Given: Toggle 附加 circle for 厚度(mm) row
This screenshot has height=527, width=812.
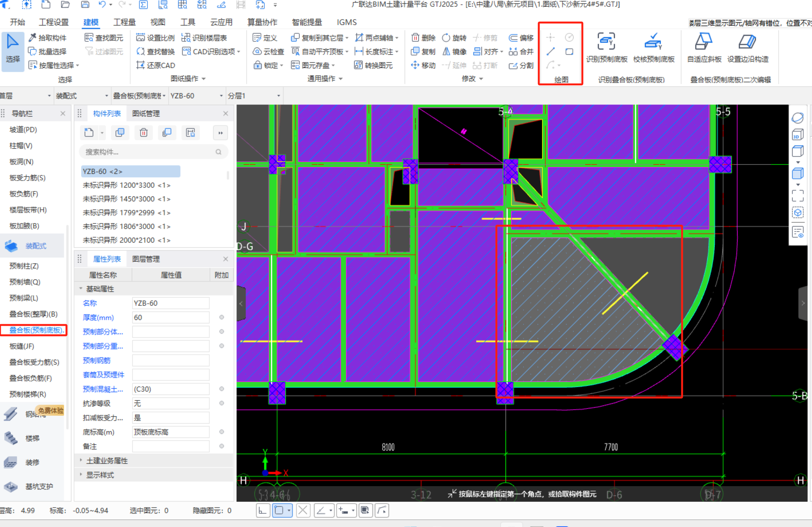Looking at the screenshot, I should coord(222,317).
